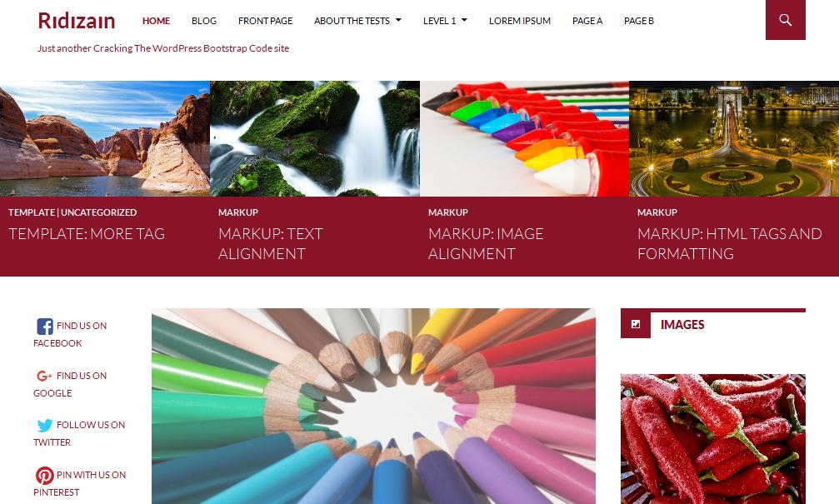The image size is (839, 504).
Task: Click the Twitter bird icon
Action: click(45, 425)
